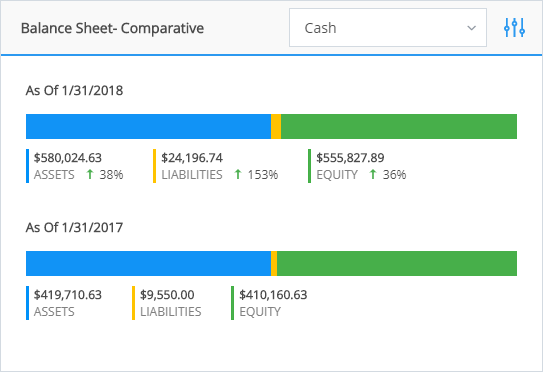The height and width of the screenshot is (372, 543).
Task: Click the Balance Sheet- Comparative title
Action: click(x=112, y=28)
